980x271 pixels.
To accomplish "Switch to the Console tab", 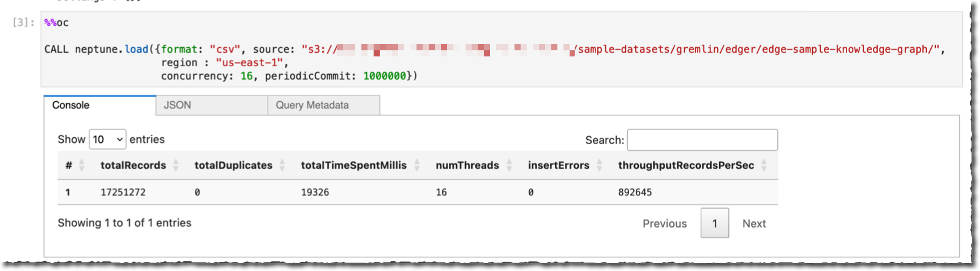I will point(100,105).
